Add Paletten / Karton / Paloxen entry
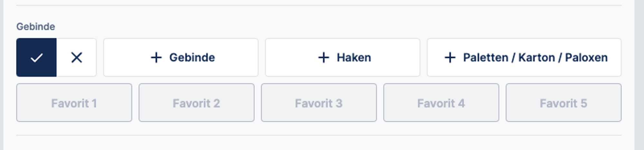 pos(524,58)
